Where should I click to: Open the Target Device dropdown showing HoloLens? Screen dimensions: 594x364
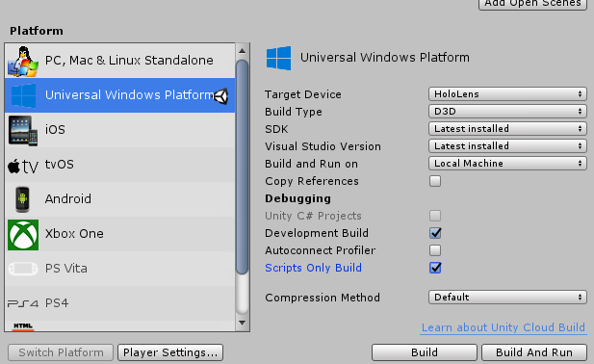pos(507,94)
